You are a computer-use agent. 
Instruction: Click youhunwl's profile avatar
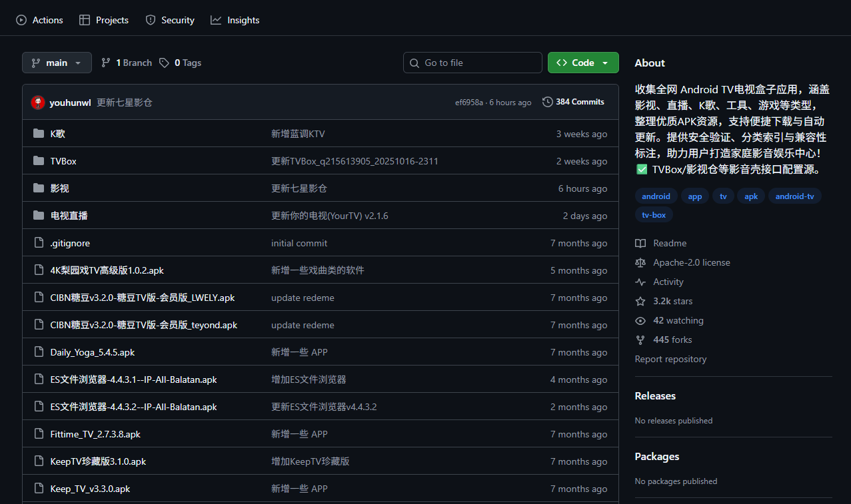(38, 102)
